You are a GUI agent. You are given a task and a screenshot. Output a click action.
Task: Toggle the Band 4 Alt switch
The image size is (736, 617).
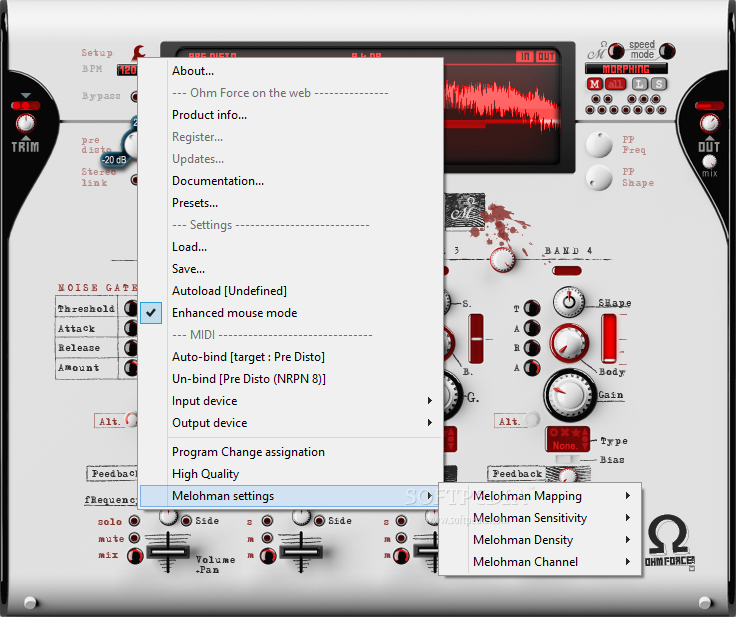[x=532, y=418]
